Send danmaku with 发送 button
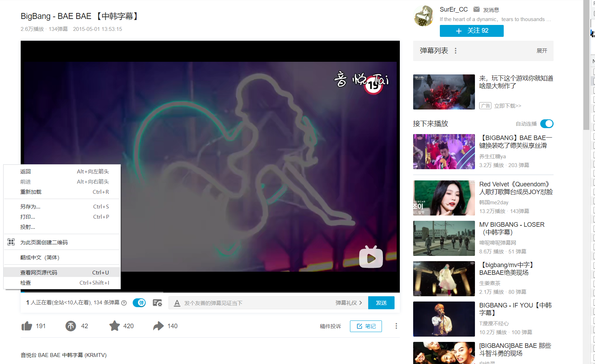Image resolution: width=595 pixels, height=364 pixels. (x=381, y=303)
